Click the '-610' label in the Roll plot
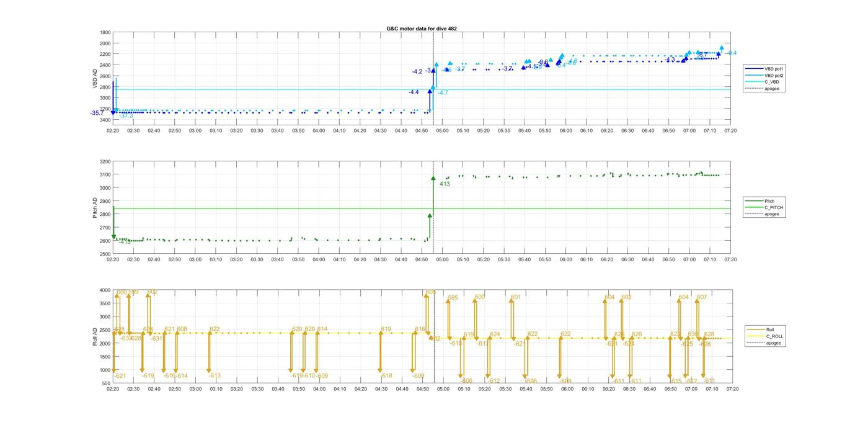The width and height of the screenshot is (868, 430). pos(309,375)
